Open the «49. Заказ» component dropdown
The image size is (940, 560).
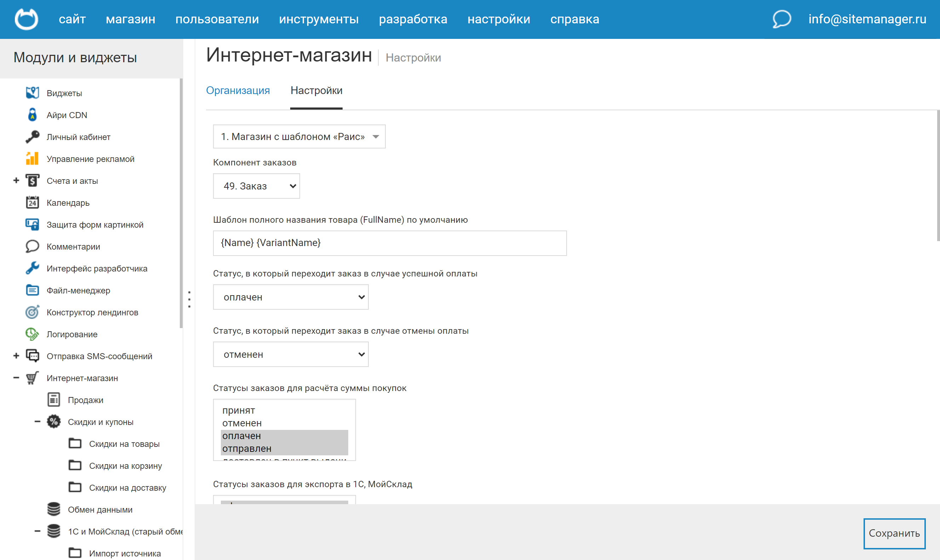tap(257, 186)
